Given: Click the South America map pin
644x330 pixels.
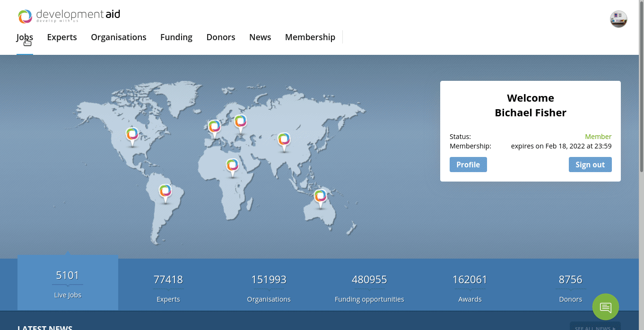Looking at the screenshot, I should pyautogui.click(x=165, y=192).
